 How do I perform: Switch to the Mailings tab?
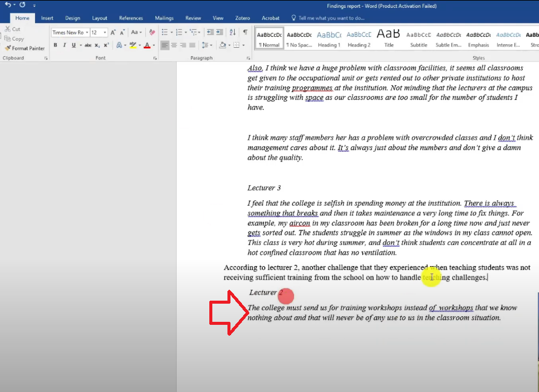tap(164, 18)
